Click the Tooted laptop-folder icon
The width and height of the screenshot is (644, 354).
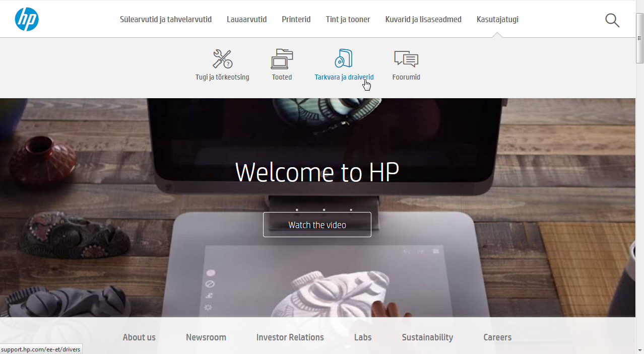[282, 59]
